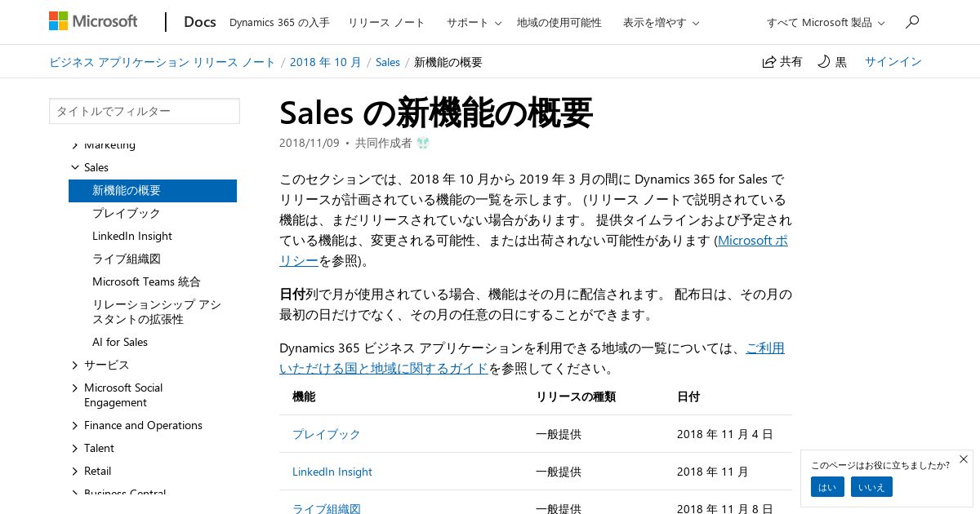Click date cell 2018 年 11 月 4 日
Image resolution: width=980 pixels, height=514 pixels.
click(724, 434)
